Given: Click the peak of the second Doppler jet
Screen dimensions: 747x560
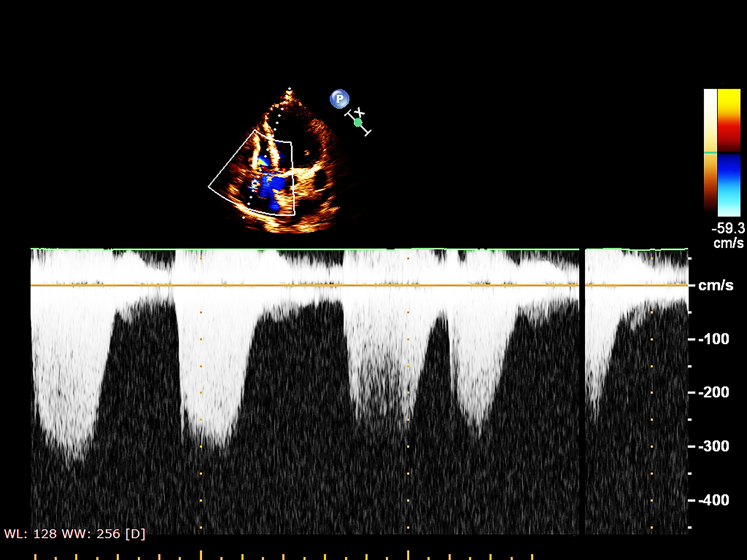Looking at the screenshot, I should (218, 446).
